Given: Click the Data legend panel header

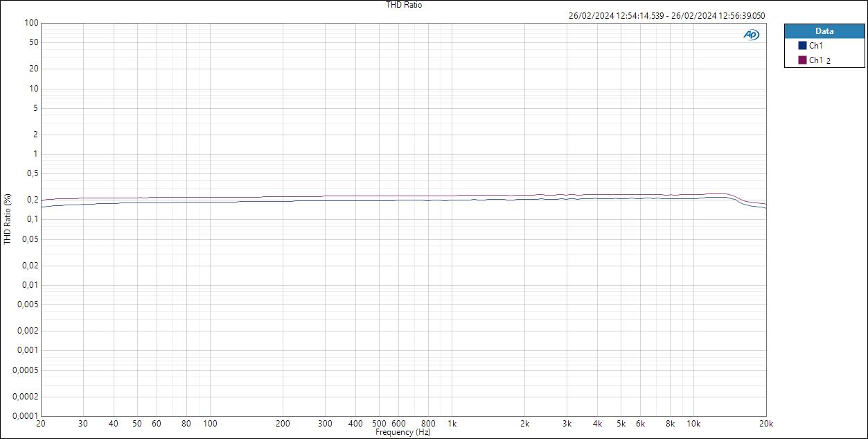Looking at the screenshot, I should point(824,31).
